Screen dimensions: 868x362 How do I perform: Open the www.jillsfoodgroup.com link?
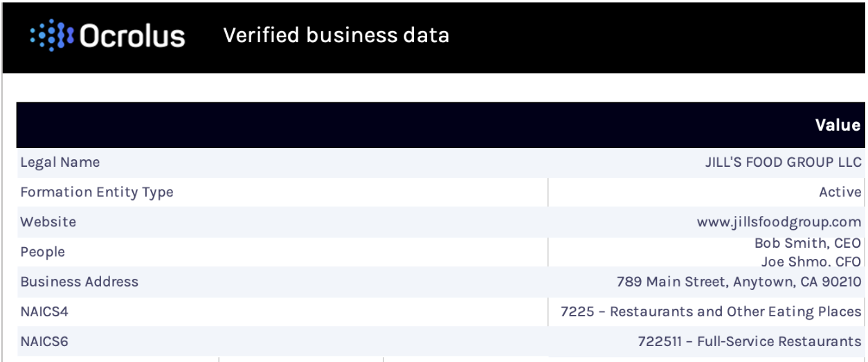779,222
